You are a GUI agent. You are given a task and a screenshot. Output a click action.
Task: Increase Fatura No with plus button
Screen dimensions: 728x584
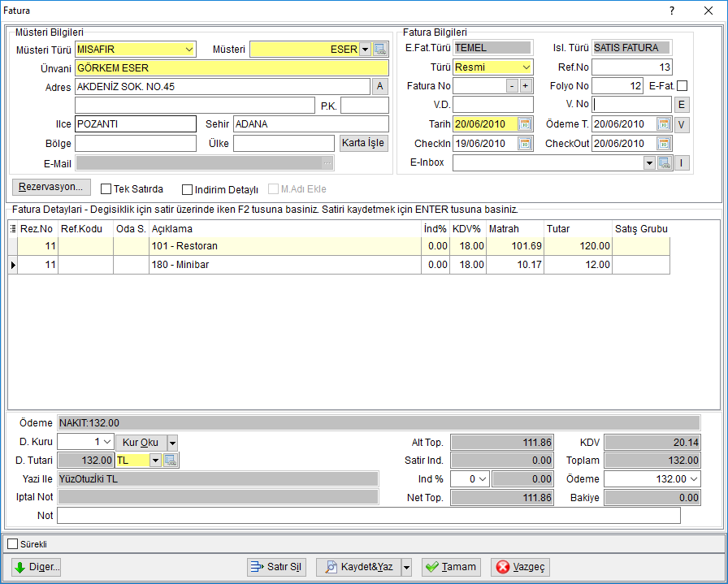tap(526, 86)
